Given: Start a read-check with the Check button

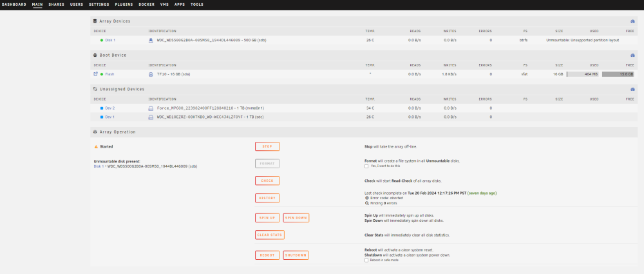Looking at the screenshot, I should (x=267, y=181).
